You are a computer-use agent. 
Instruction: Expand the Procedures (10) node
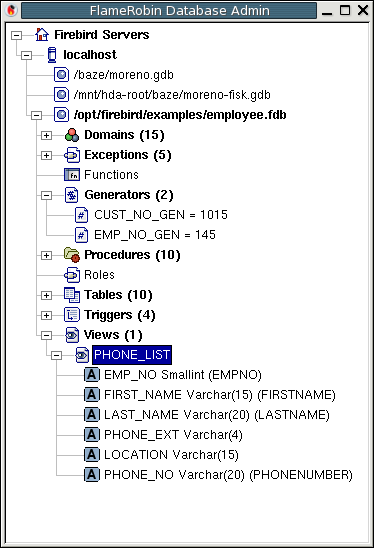coord(46,255)
